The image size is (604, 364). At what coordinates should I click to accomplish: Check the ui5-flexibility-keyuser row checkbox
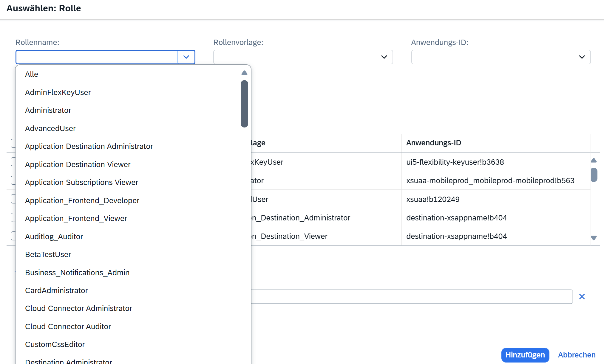click(13, 162)
